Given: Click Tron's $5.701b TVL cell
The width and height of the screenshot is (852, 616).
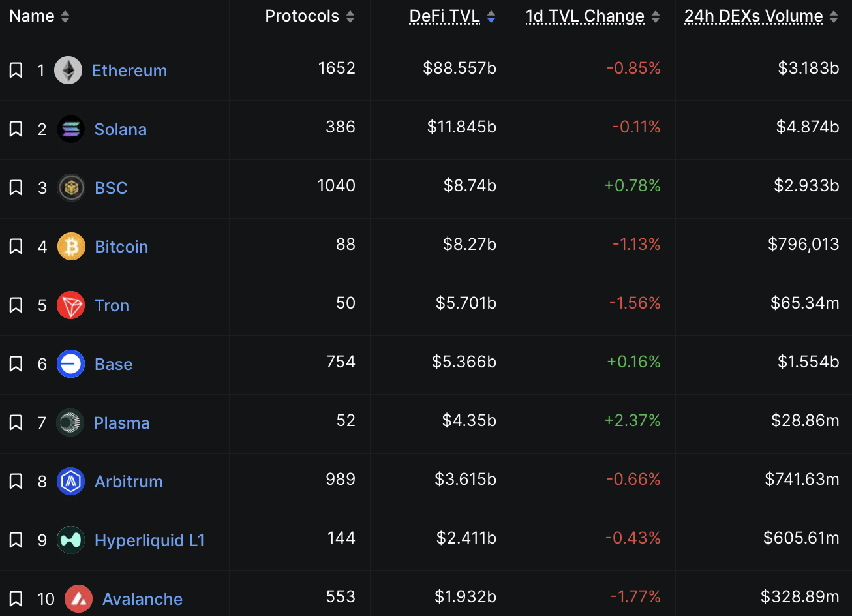Looking at the screenshot, I should pyautogui.click(x=466, y=303).
